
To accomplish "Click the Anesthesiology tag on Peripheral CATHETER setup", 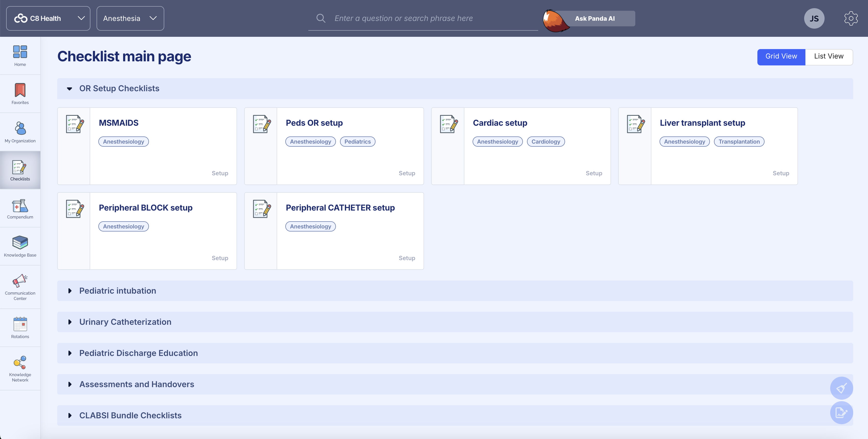I will tap(310, 227).
